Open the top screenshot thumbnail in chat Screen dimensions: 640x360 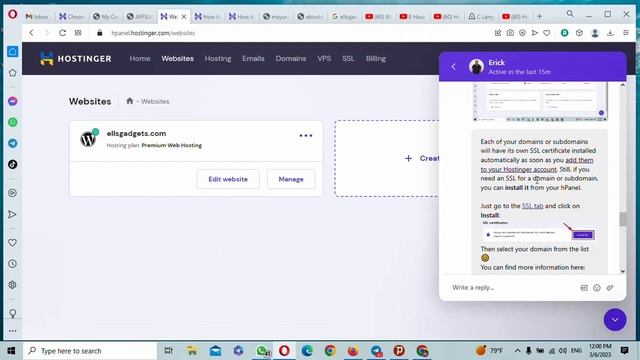[x=540, y=102]
